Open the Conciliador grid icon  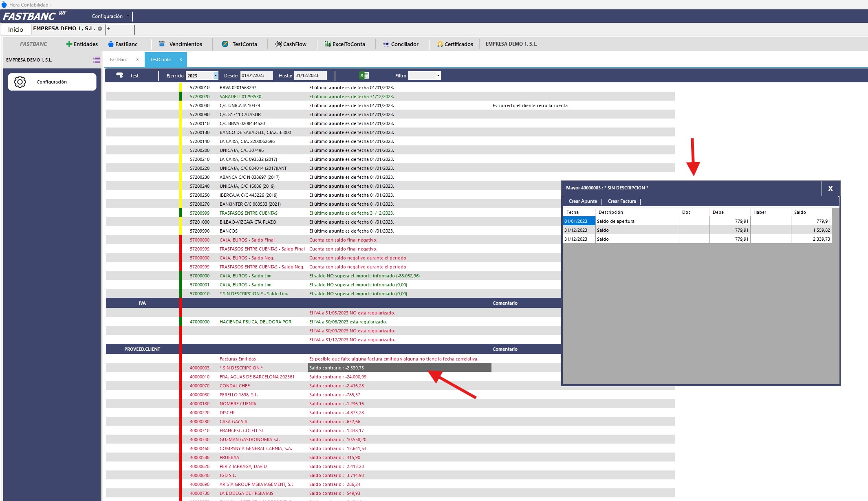(x=386, y=44)
